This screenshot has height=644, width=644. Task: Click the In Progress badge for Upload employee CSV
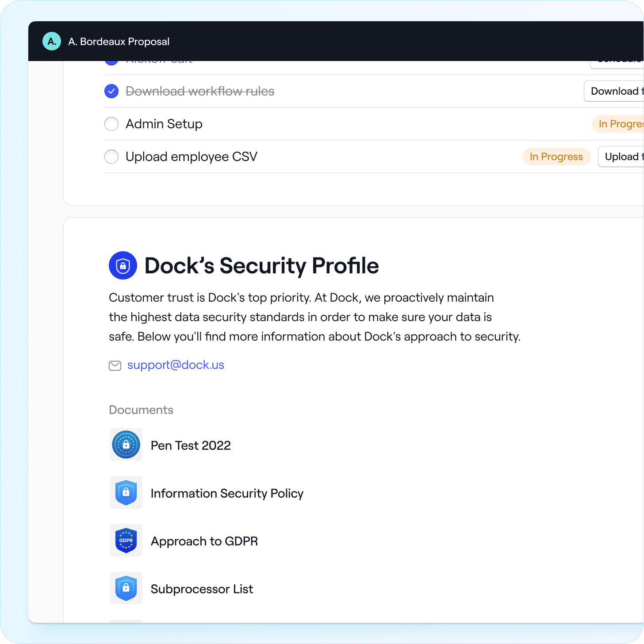coord(556,157)
